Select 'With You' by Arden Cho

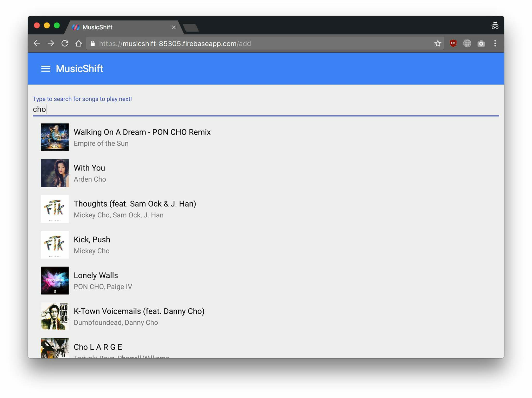pos(89,168)
